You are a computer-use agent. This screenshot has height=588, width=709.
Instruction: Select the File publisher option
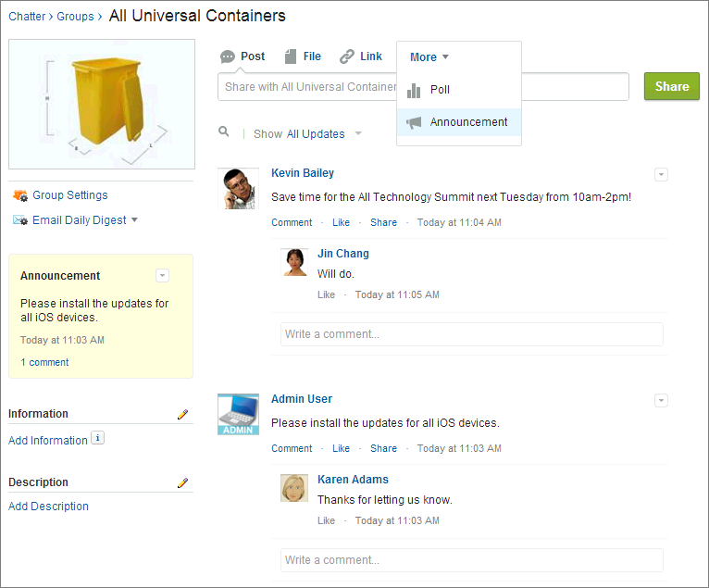coord(303,56)
